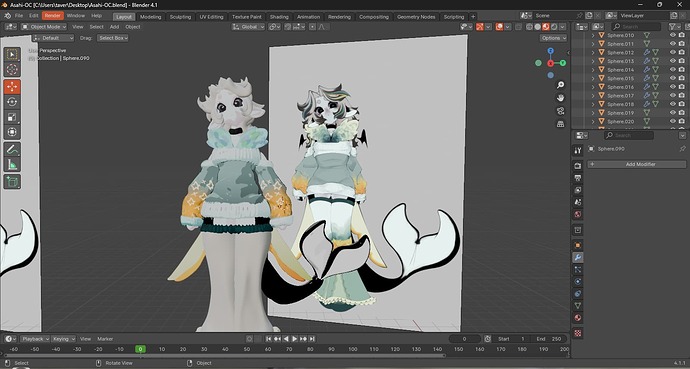
Task: Select the Transform tool
Action: [x=12, y=132]
